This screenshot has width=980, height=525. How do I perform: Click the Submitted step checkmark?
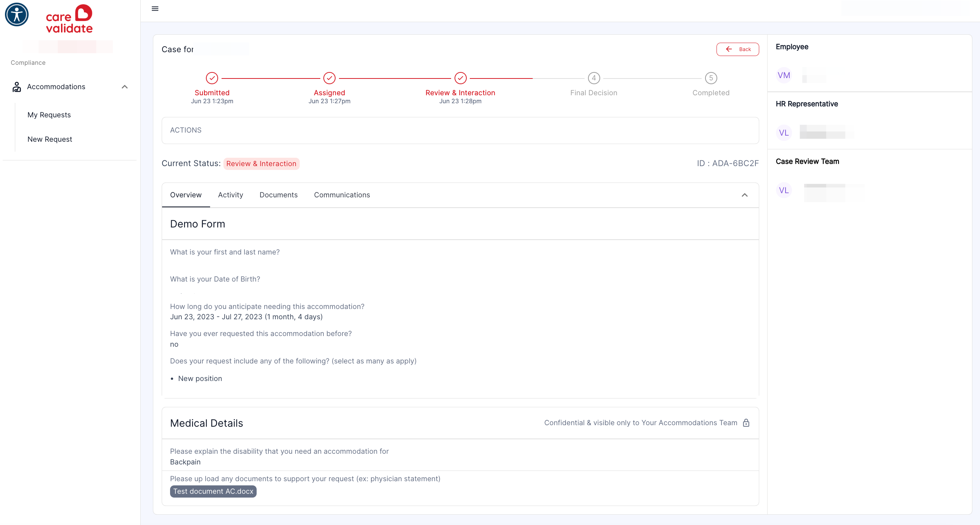[212, 78]
